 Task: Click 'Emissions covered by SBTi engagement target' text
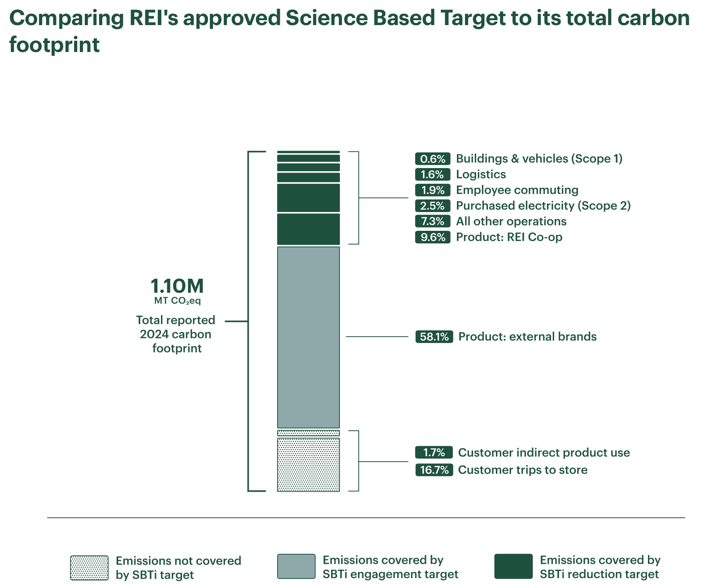coord(391,567)
